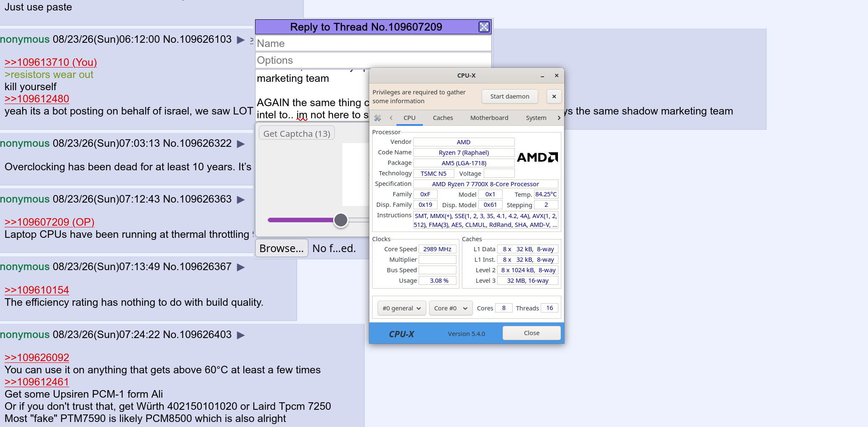
Task: Select L1 Data cache value
Action: [528, 249]
